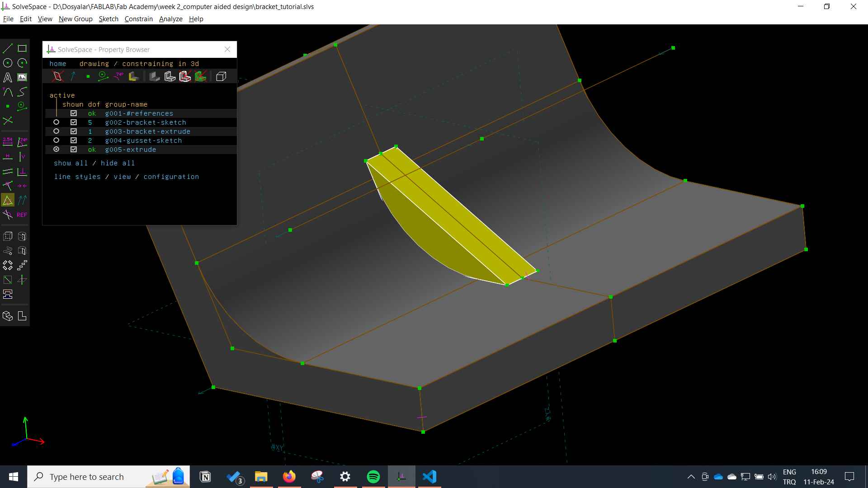Align View to Workplane icon

click(22, 316)
